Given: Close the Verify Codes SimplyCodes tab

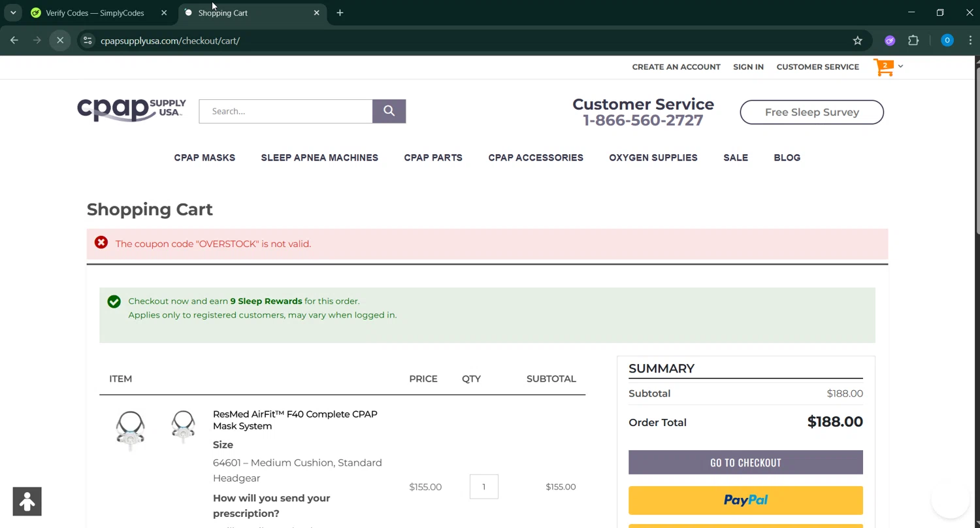Looking at the screenshot, I should click(x=164, y=12).
